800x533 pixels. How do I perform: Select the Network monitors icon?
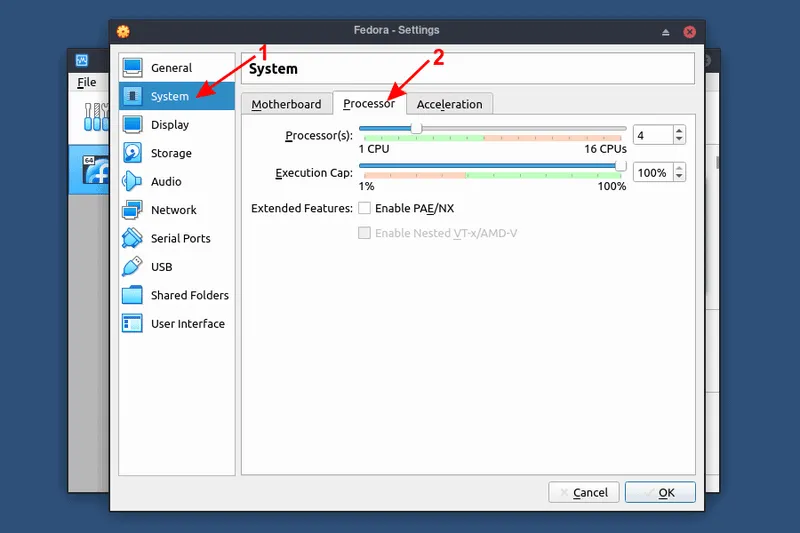pyautogui.click(x=133, y=210)
